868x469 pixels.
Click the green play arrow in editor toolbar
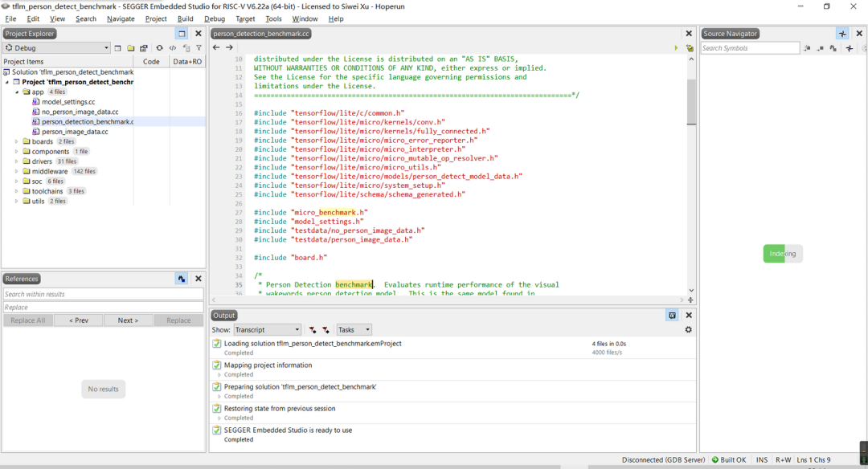(676, 48)
